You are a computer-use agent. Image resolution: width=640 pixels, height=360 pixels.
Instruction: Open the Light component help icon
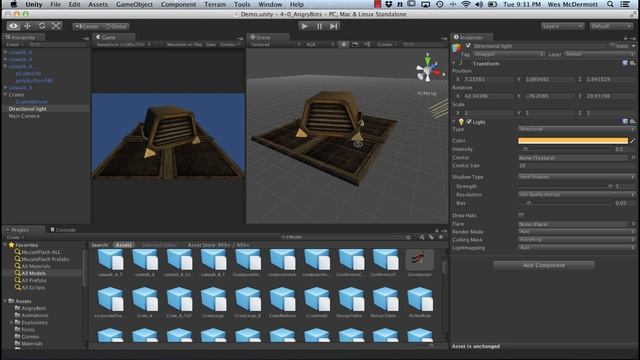(625, 122)
